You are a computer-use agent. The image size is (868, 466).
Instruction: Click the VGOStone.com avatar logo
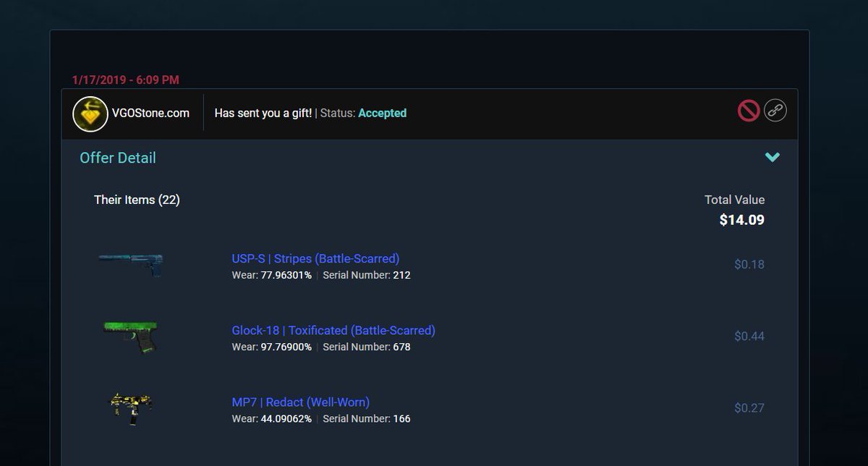(x=90, y=114)
